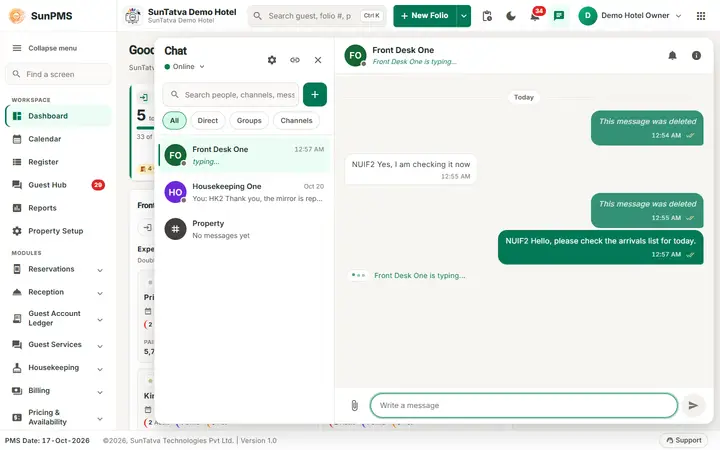720x450 pixels.
Task: Open the Support button
Action: pyautogui.click(x=684, y=440)
